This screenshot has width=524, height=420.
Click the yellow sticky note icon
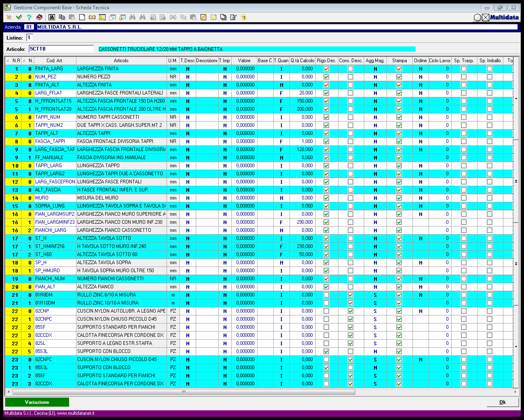click(x=213, y=17)
